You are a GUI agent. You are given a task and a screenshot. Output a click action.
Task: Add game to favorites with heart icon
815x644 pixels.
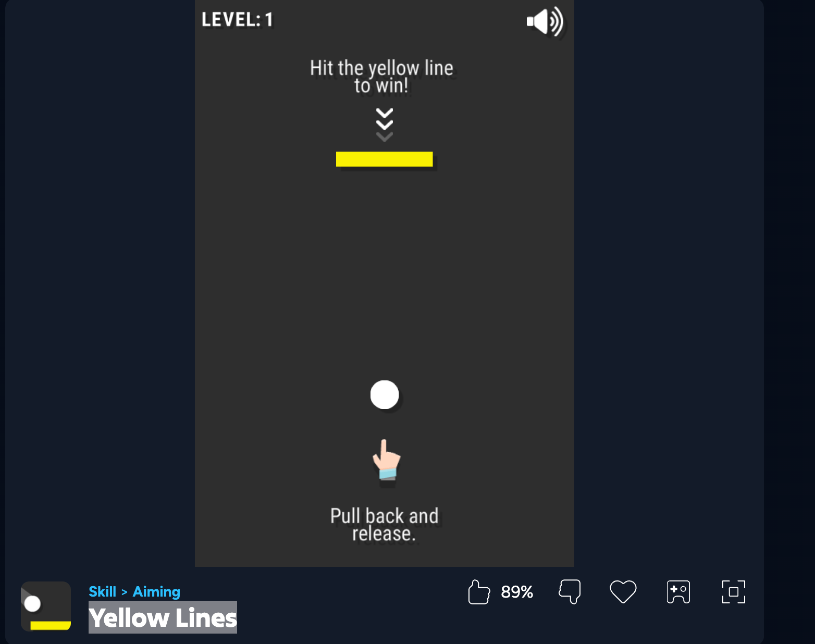623,592
